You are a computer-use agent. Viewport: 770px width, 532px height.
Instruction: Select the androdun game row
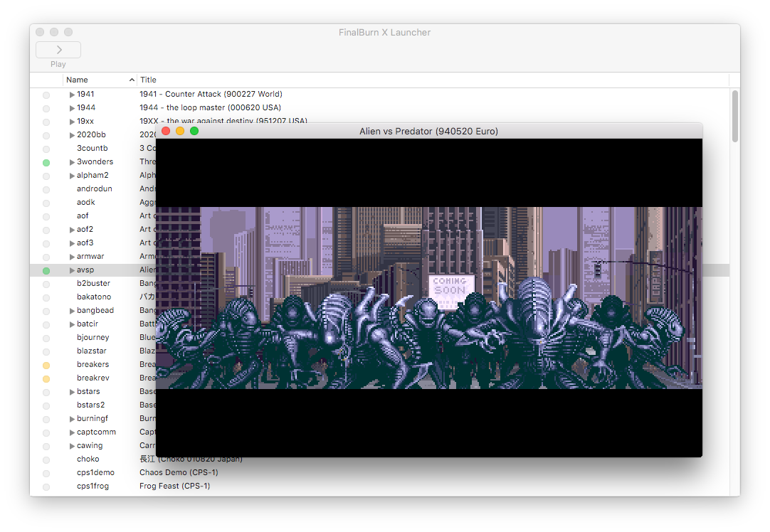[x=94, y=188]
